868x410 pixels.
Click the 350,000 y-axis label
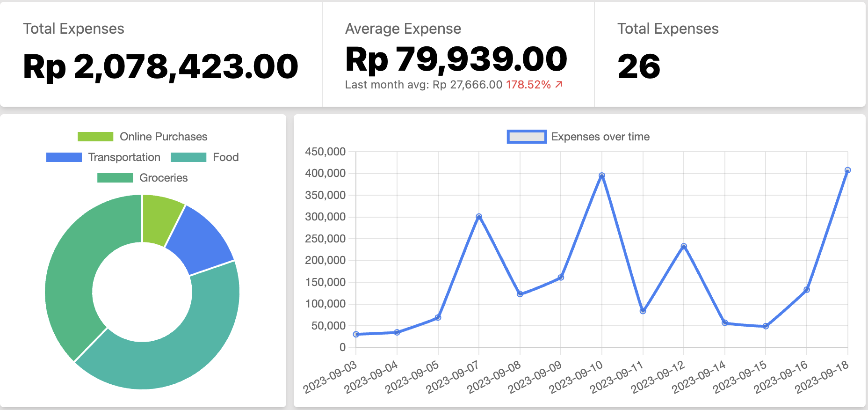coord(325,195)
